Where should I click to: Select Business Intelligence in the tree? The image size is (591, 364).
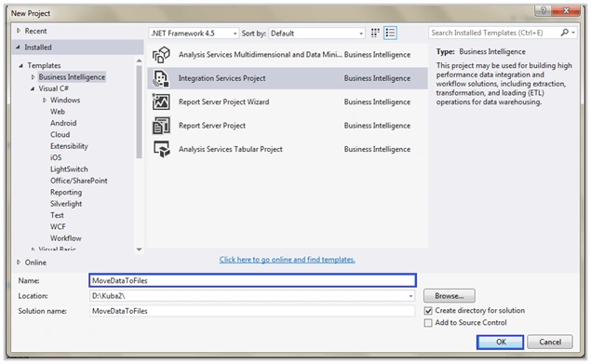(x=72, y=77)
